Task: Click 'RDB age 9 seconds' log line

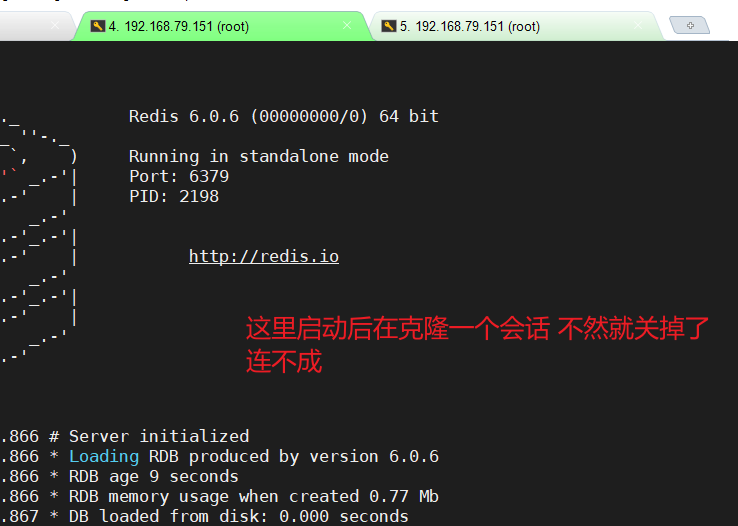Action: 153,477
